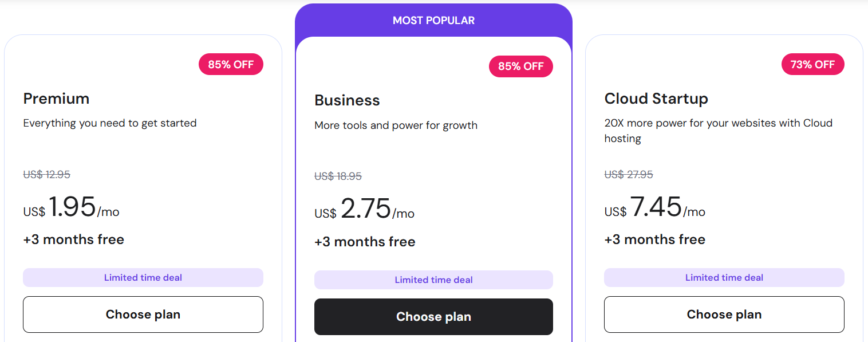868x342 pixels.
Task: Click the US$ 1.95/mo price
Action: 72,207
